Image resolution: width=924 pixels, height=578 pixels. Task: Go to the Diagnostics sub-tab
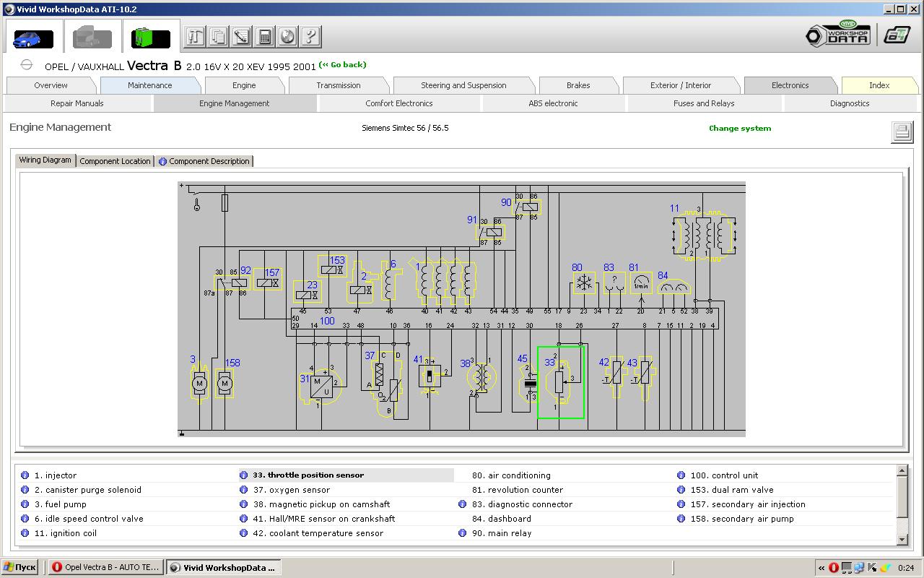point(850,103)
